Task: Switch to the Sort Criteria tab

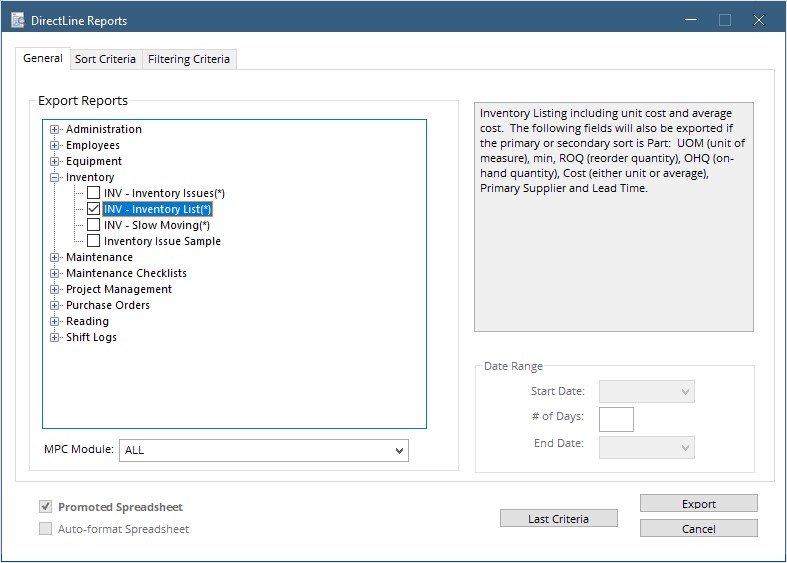Action: [105, 59]
